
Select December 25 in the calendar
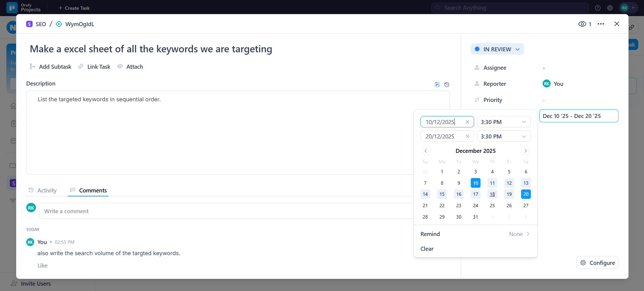tap(492, 206)
